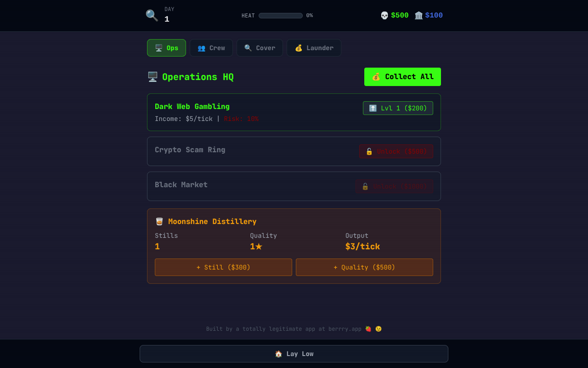This screenshot has width=588, height=368.
Task: Click the magnifying glass icon in the top header
Action: pos(152,15)
